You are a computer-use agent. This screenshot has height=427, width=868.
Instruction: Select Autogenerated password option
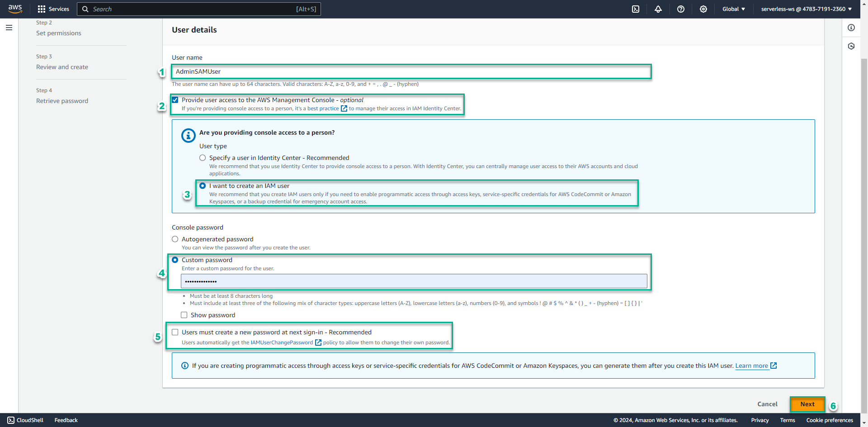pos(175,239)
